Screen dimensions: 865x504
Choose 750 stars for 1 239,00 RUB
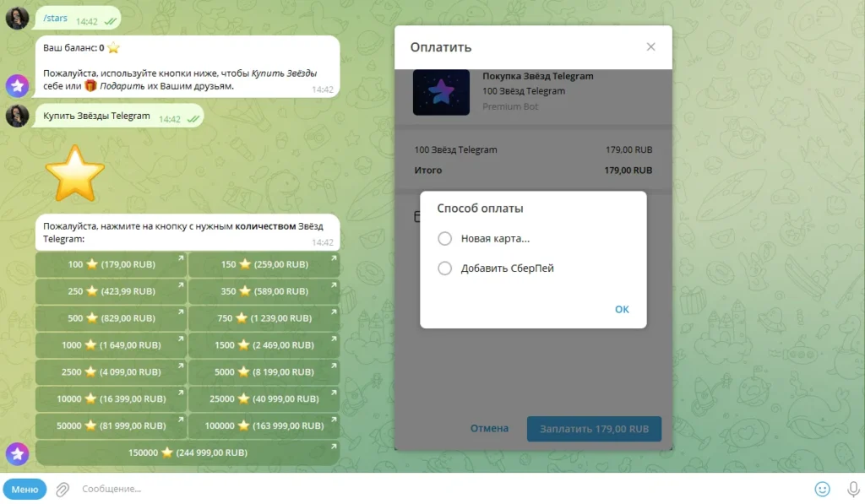(x=264, y=318)
